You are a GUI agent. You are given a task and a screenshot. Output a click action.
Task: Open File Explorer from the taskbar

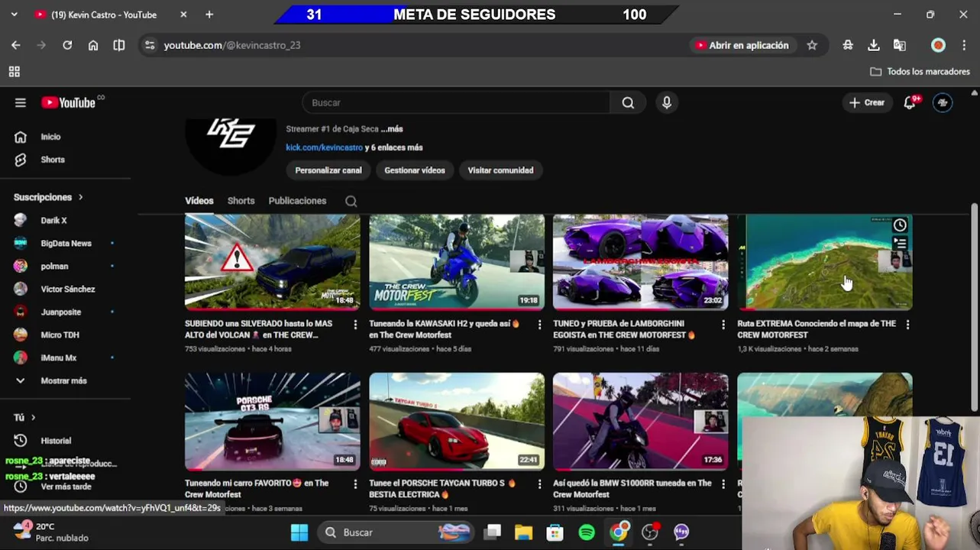click(x=523, y=532)
